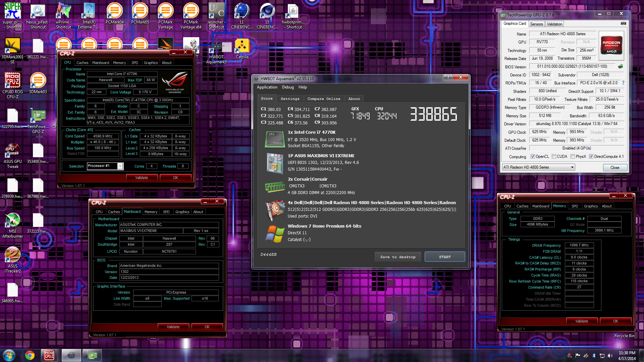This screenshot has height=362, width=644.
Task: Launch Cinebench 15 desktop icon
Action: [x=267, y=15]
